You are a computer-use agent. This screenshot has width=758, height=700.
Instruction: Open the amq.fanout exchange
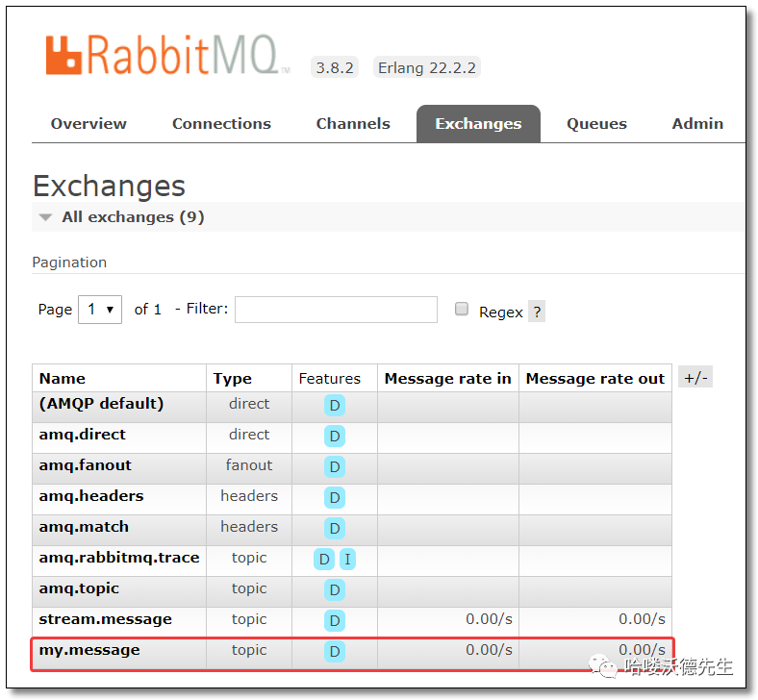[85, 465]
